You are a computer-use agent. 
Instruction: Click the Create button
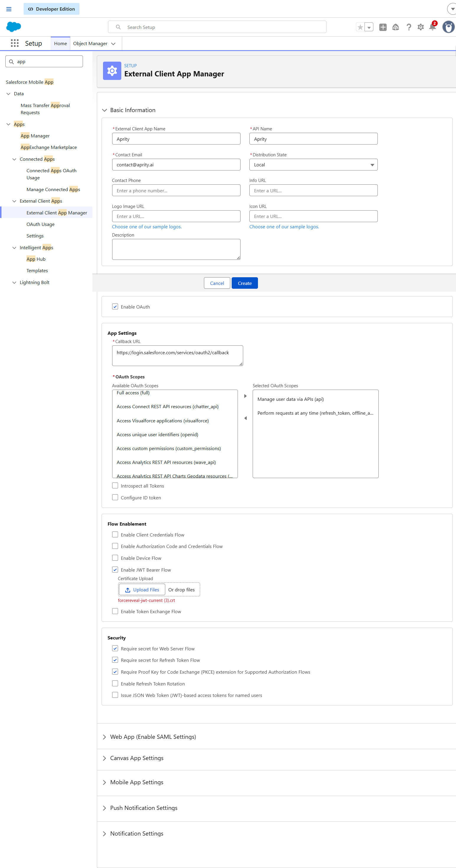click(x=244, y=283)
